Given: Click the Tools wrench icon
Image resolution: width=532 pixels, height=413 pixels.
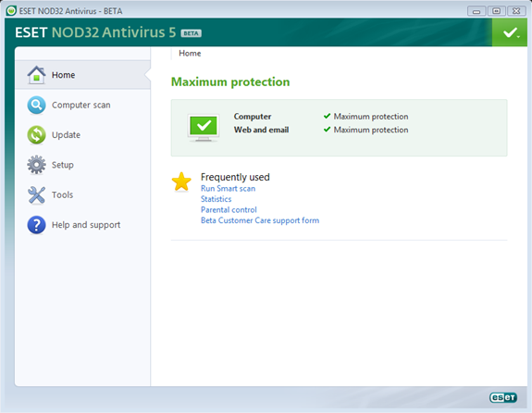Looking at the screenshot, I should pyautogui.click(x=36, y=195).
